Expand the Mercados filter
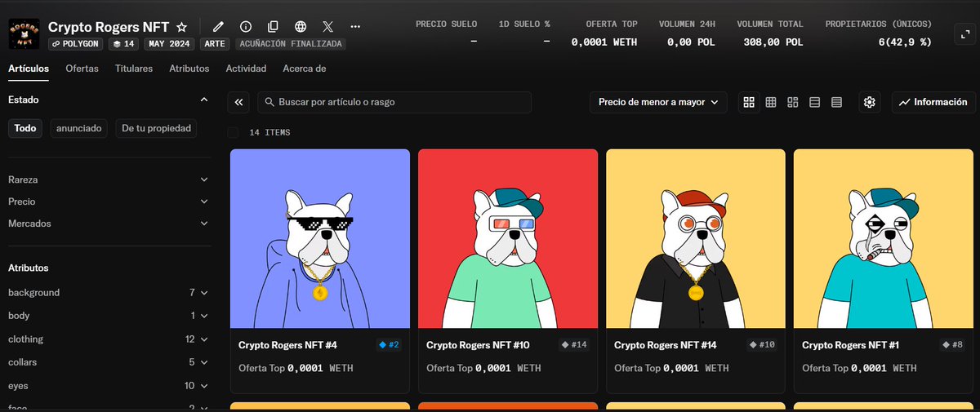 click(108, 224)
